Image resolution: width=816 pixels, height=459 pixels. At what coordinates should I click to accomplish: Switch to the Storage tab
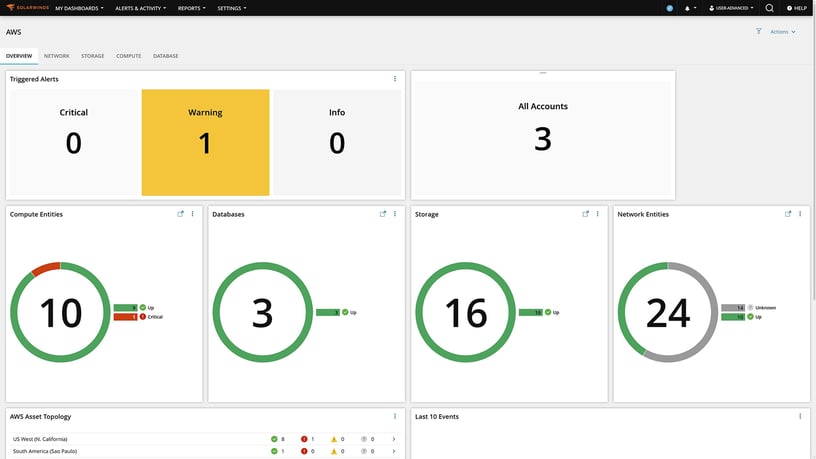[93, 56]
